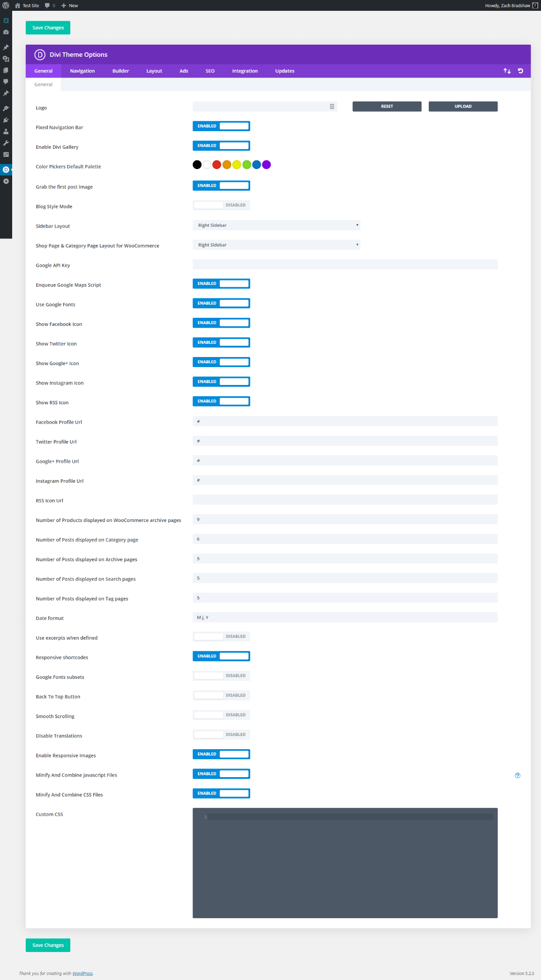The width and height of the screenshot is (541, 980).
Task: Click the user avatar beside Zach Bradshaw
Action: (x=535, y=5)
